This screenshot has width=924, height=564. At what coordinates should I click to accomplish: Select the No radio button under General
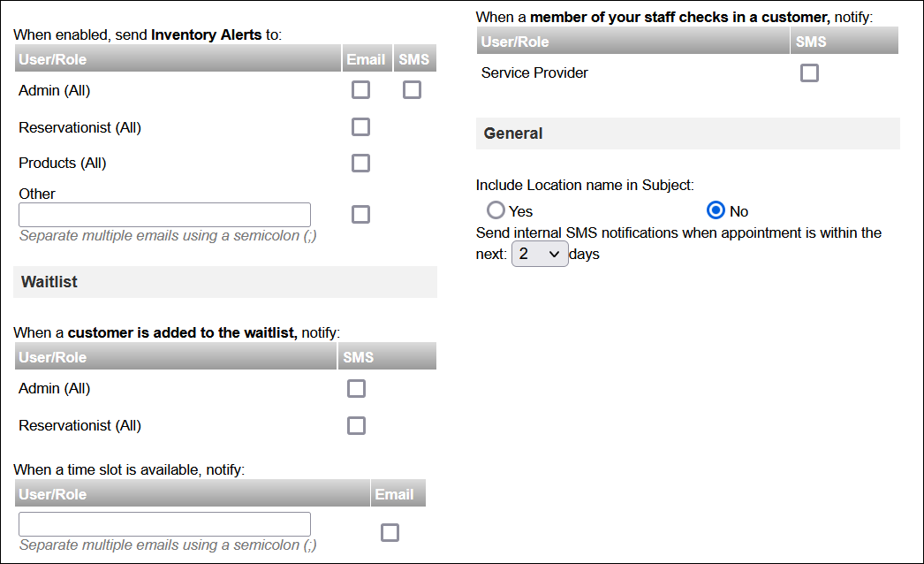(716, 210)
